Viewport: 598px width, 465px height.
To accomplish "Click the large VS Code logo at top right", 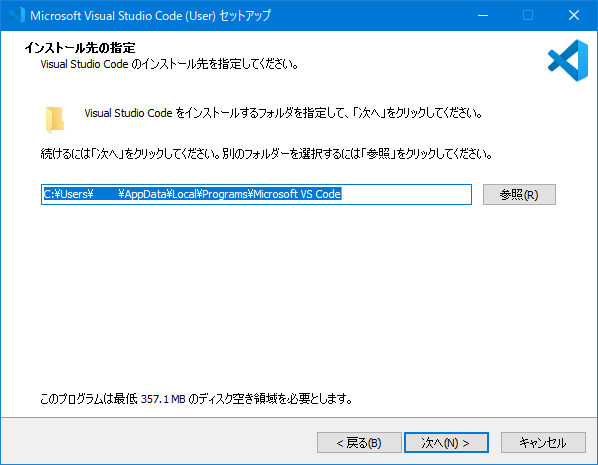I will tap(568, 60).
